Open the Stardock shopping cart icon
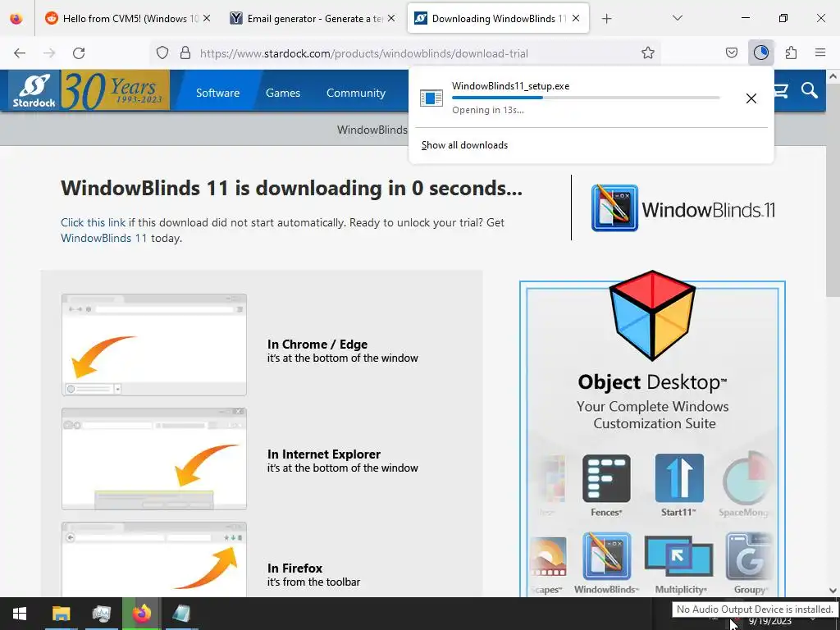The image size is (840, 630). (781, 91)
